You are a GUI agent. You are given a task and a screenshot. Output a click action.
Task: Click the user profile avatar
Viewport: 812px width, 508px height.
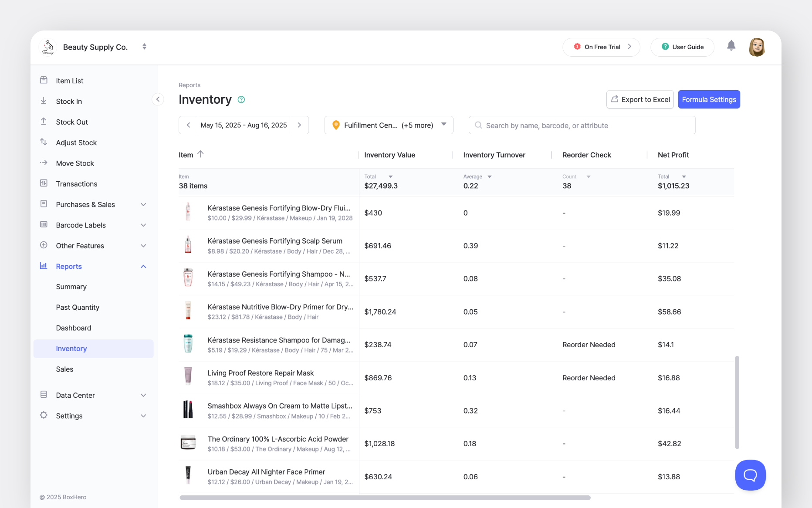tap(757, 47)
